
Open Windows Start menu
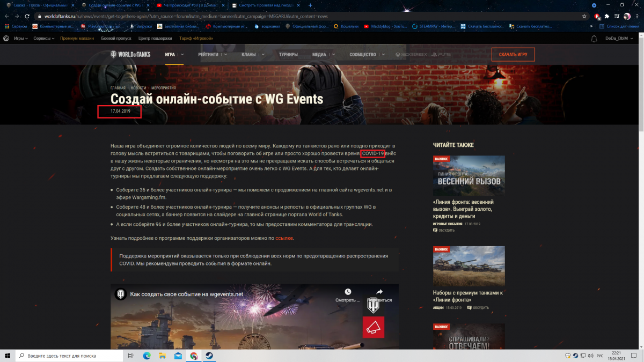[x=8, y=356]
